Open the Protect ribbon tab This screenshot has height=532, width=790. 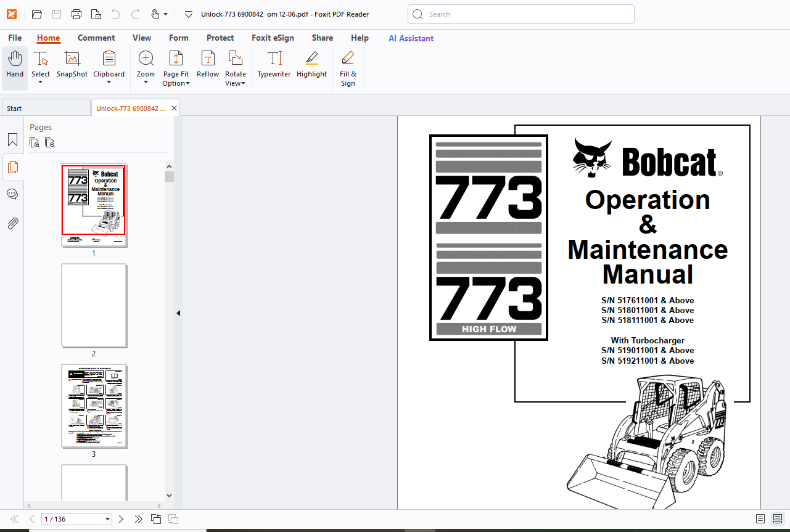coord(220,38)
